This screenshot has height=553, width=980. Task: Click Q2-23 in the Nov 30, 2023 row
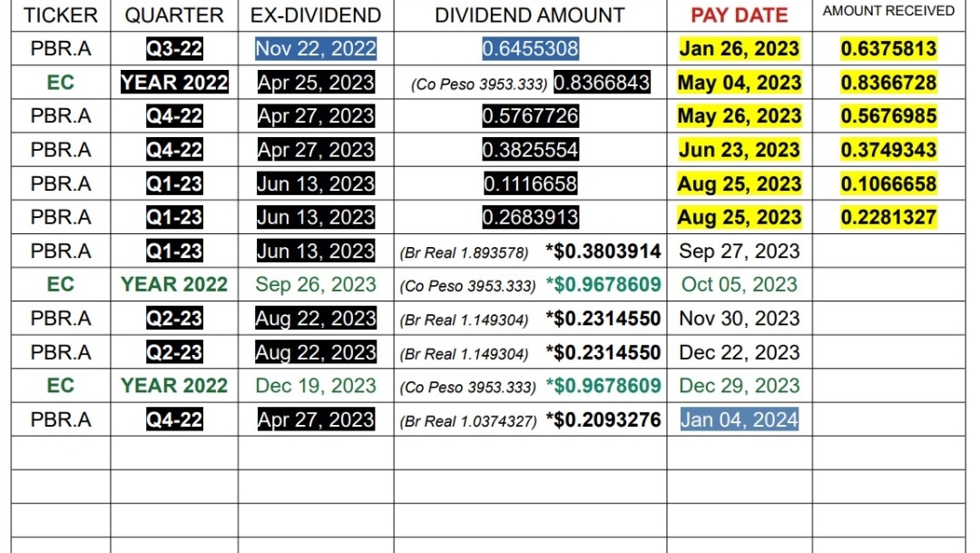(174, 319)
